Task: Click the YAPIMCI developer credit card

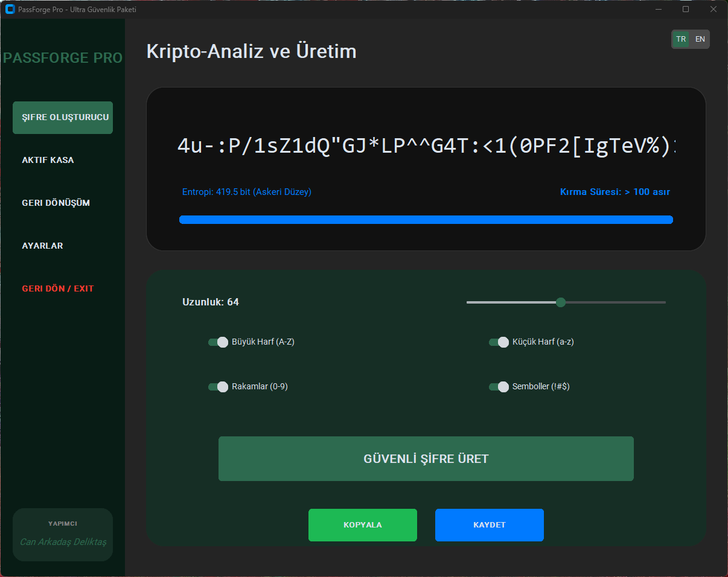Action: click(x=63, y=535)
